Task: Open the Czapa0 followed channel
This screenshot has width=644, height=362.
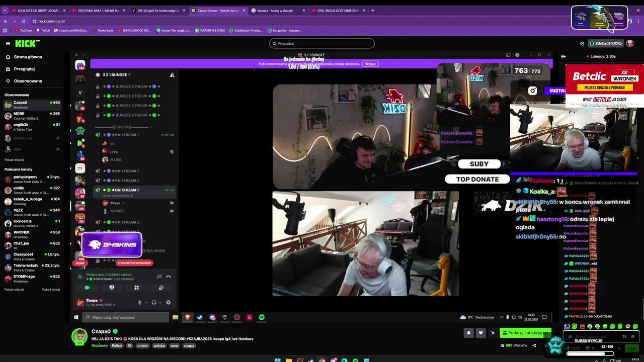Action: (x=32, y=105)
